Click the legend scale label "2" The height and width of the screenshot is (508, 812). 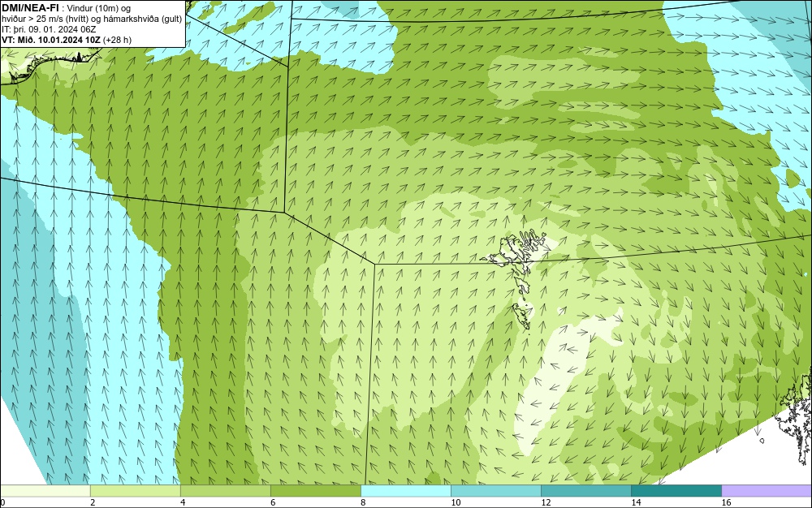pos(93,502)
